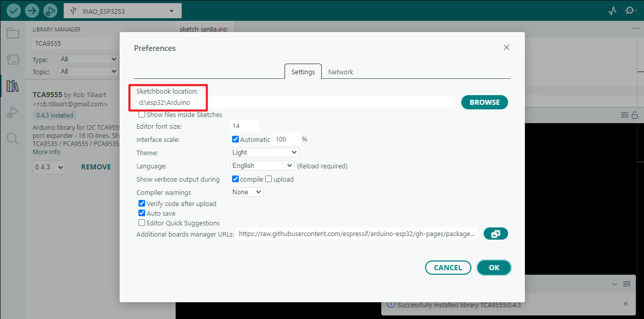Open the Compiler warnings dropdown

(x=246, y=192)
